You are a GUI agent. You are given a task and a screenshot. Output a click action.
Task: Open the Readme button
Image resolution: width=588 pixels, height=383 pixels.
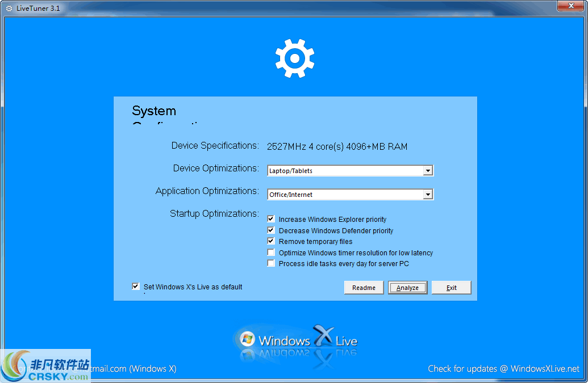pyautogui.click(x=364, y=288)
